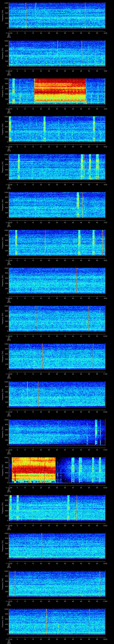Click the '11:01:00' start time label
This screenshot has width=114, height=644.
coord(9,33)
